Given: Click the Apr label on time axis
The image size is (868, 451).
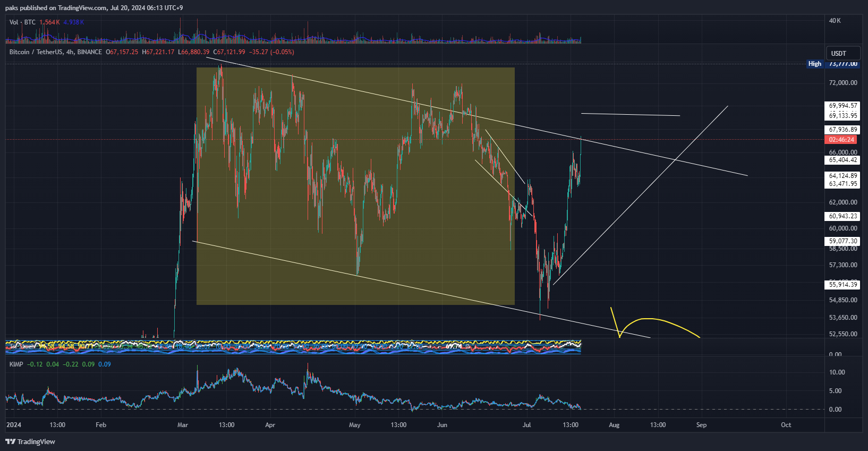Looking at the screenshot, I should coord(270,425).
